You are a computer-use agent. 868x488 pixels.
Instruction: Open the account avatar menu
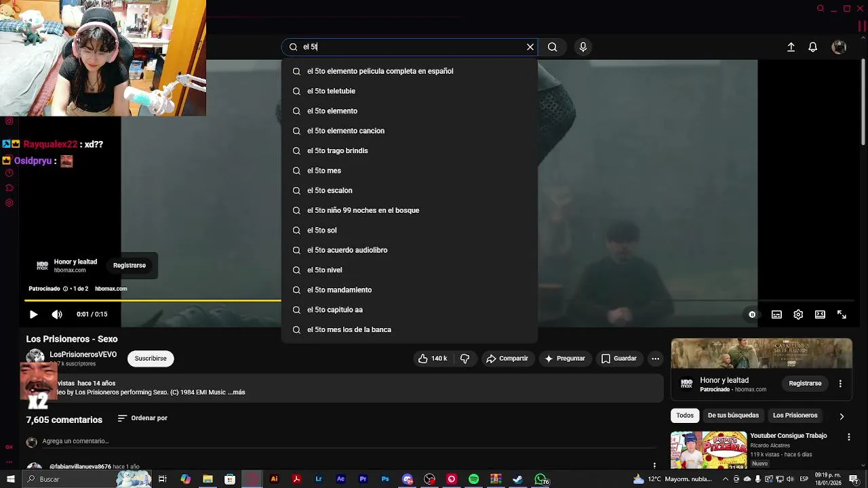point(839,47)
